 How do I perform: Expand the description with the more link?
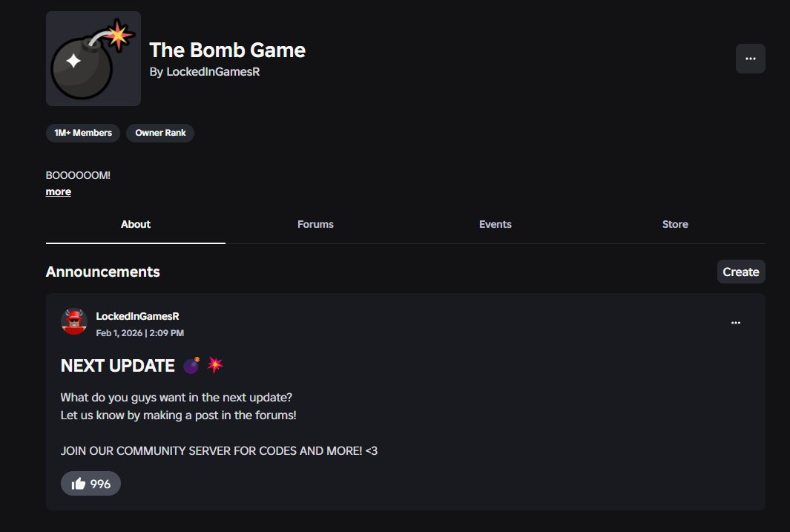59,192
